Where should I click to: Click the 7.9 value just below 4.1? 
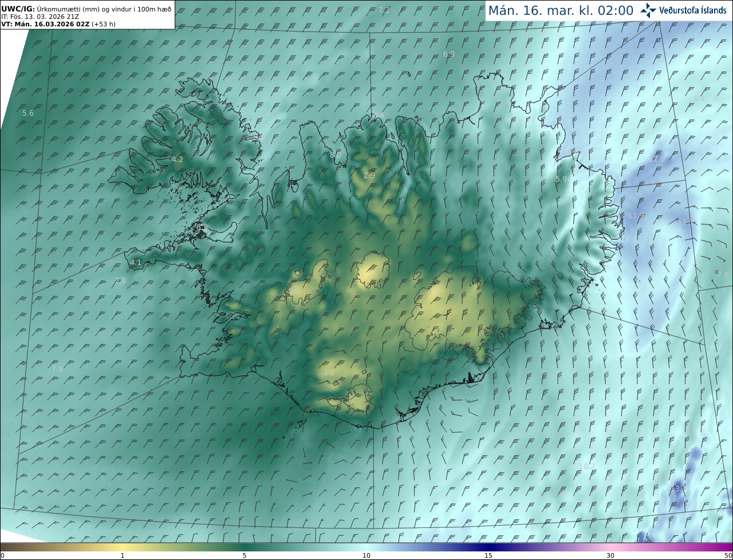120,281
